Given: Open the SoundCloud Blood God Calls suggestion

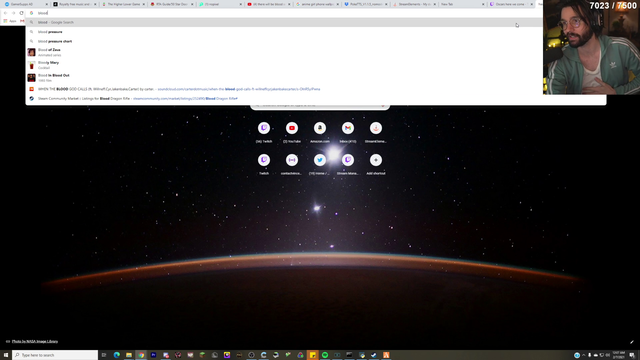Looking at the screenshot, I should tap(316, 89).
